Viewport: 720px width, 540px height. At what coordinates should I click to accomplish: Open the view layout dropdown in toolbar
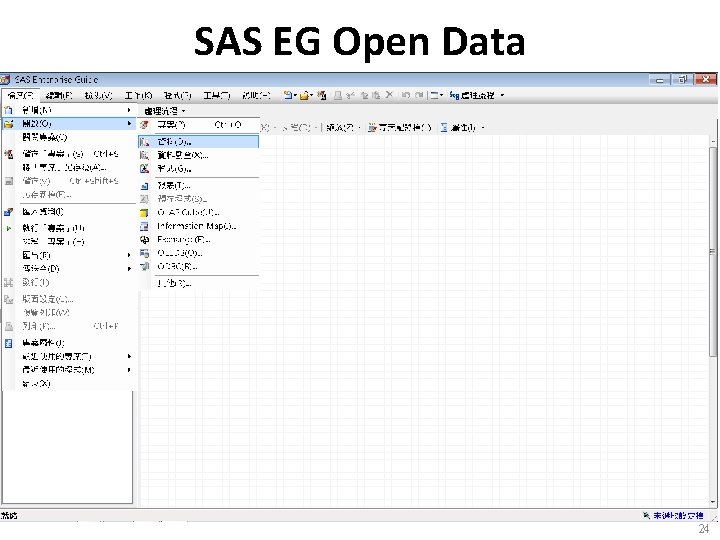[x=437, y=95]
